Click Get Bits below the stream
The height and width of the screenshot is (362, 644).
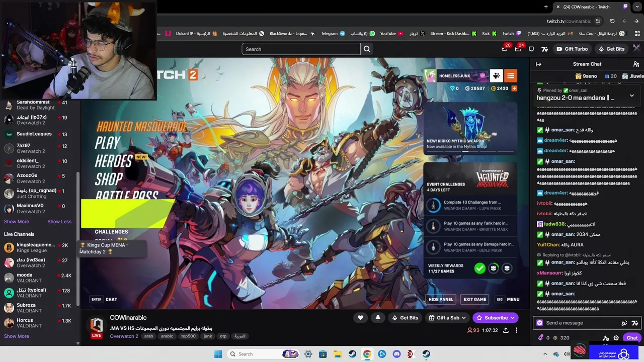coord(405,318)
